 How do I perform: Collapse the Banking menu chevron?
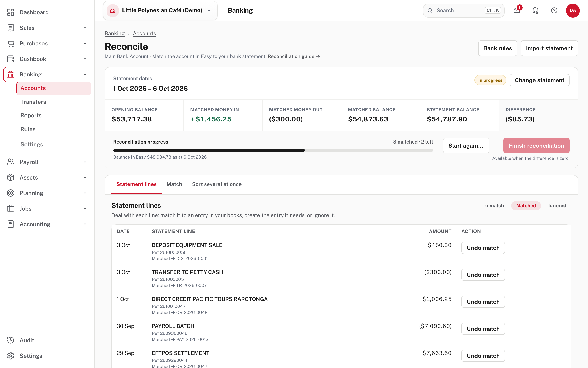(85, 74)
